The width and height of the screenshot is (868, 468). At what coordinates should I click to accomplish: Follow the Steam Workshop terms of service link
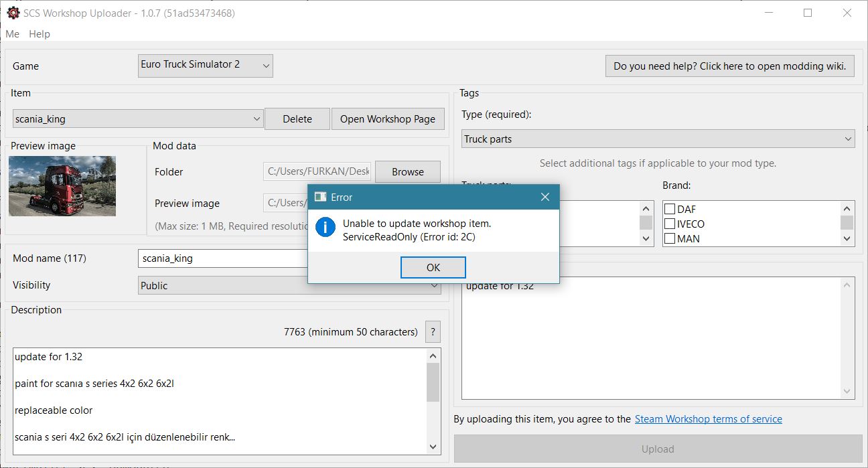(708, 418)
